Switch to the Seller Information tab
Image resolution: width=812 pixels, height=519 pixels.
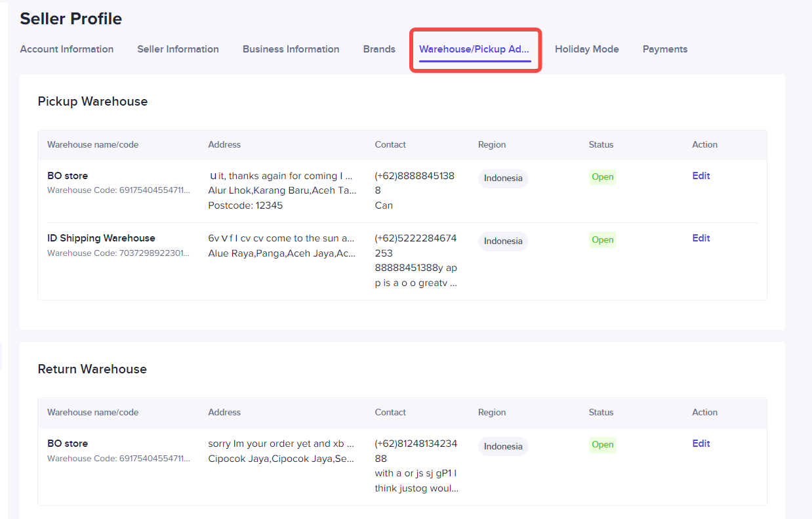pos(178,49)
